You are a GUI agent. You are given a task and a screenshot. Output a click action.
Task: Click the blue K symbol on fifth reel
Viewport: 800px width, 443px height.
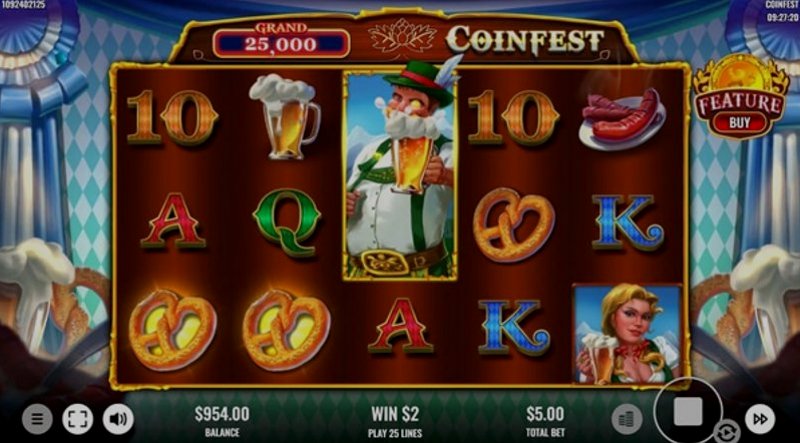[628, 222]
